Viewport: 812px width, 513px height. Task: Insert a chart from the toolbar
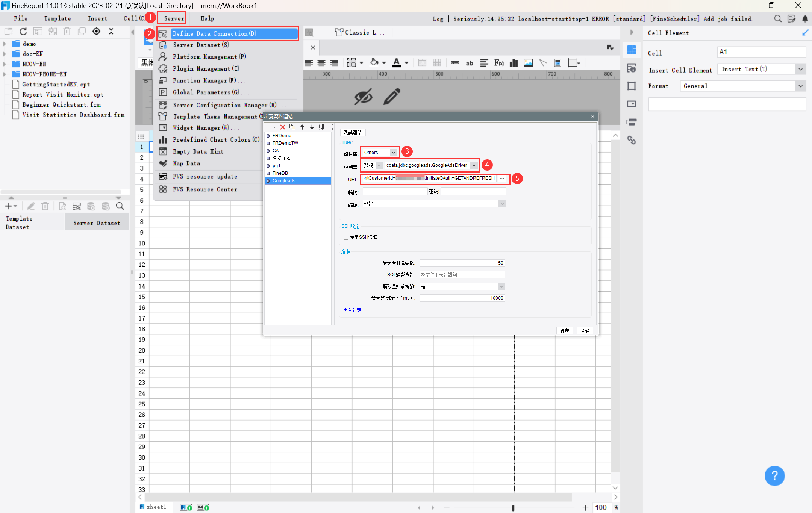[x=514, y=63]
